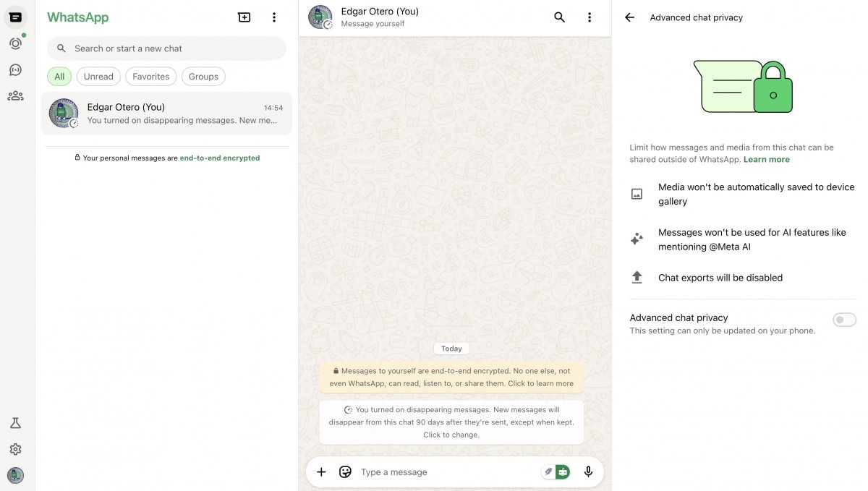Click the 14:54 timestamp in chat list
This screenshot has width=868, height=491.
click(273, 108)
